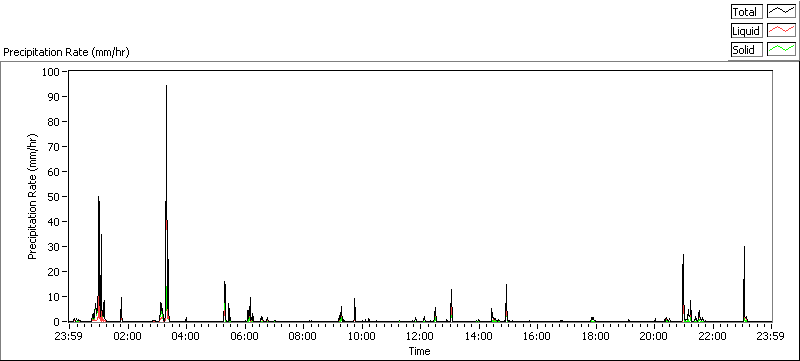This screenshot has width=800, height=361.
Task: Select the 20 y-axis value
Action: tap(55, 271)
